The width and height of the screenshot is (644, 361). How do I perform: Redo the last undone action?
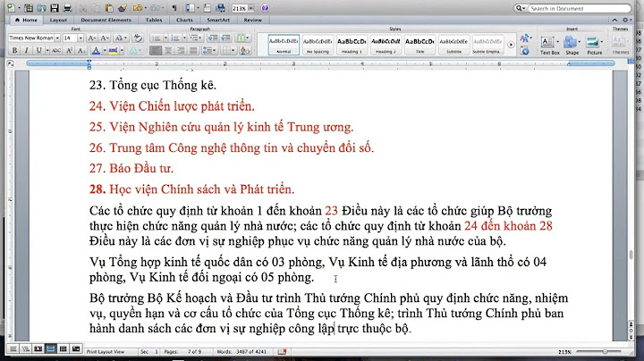point(155,8)
